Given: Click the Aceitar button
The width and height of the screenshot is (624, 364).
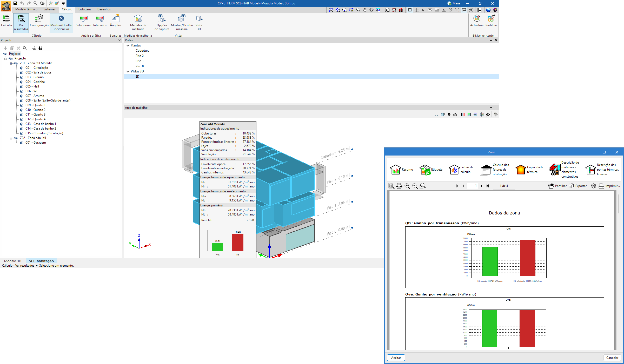Looking at the screenshot, I should 396,358.
